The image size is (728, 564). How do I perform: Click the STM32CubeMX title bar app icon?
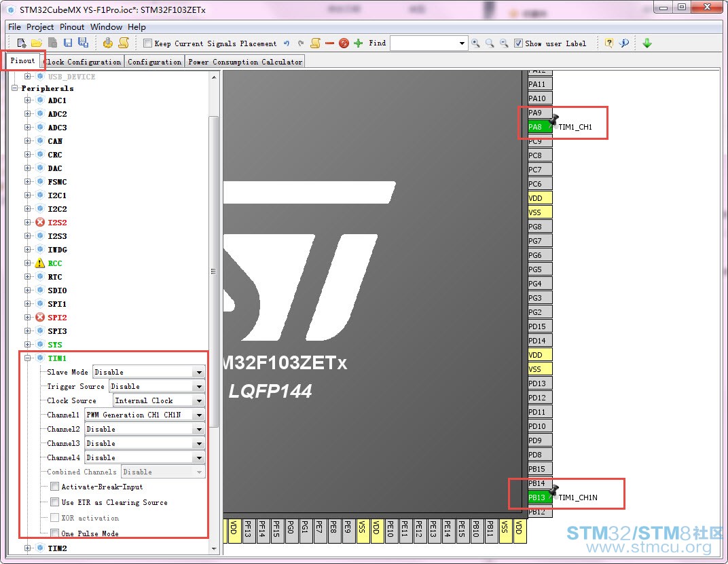[11, 10]
